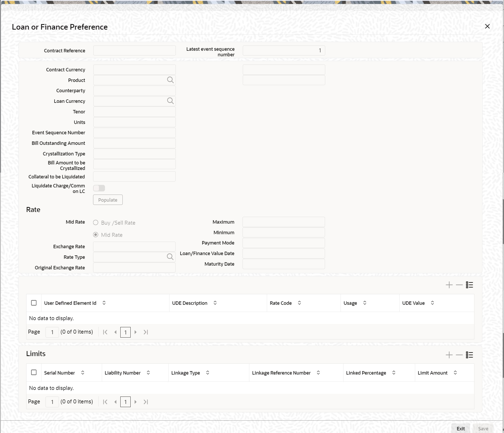
Task: Select page 1 button in Limits pager
Action: click(125, 402)
